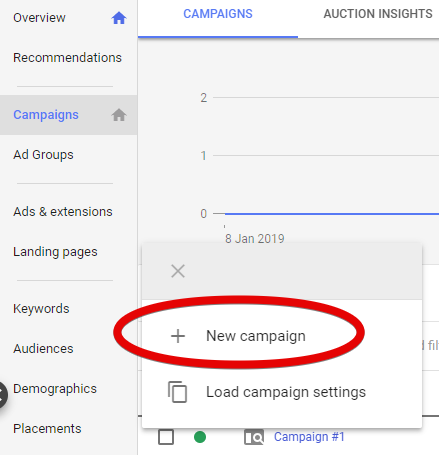Click the plus icon for New campaign
This screenshot has height=455, width=439.
tap(178, 336)
